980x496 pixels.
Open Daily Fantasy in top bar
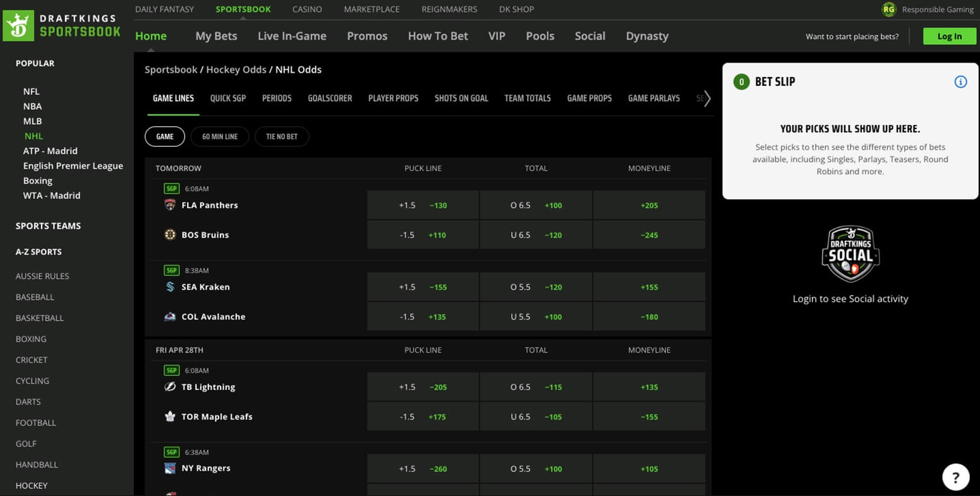pos(164,9)
